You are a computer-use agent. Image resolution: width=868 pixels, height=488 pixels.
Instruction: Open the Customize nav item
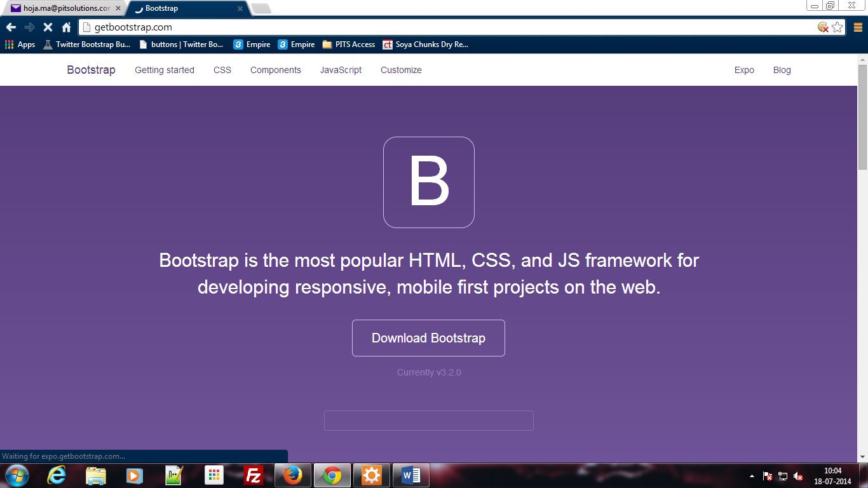tap(401, 70)
